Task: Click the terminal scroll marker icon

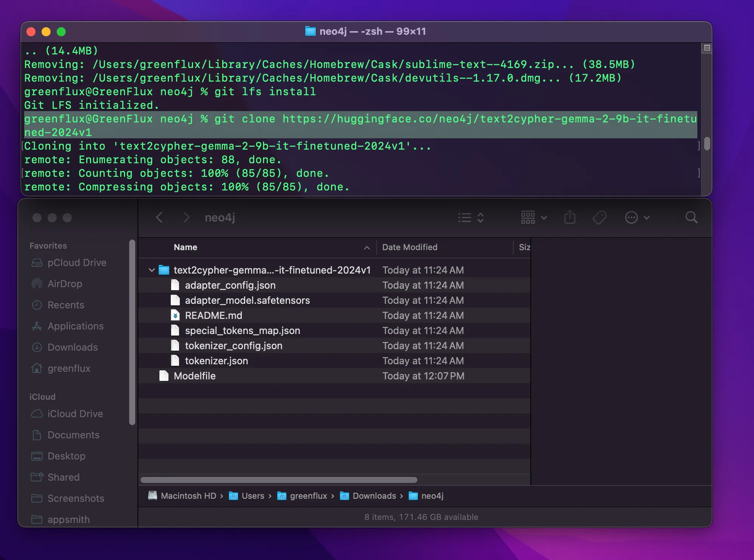Action: (707, 48)
